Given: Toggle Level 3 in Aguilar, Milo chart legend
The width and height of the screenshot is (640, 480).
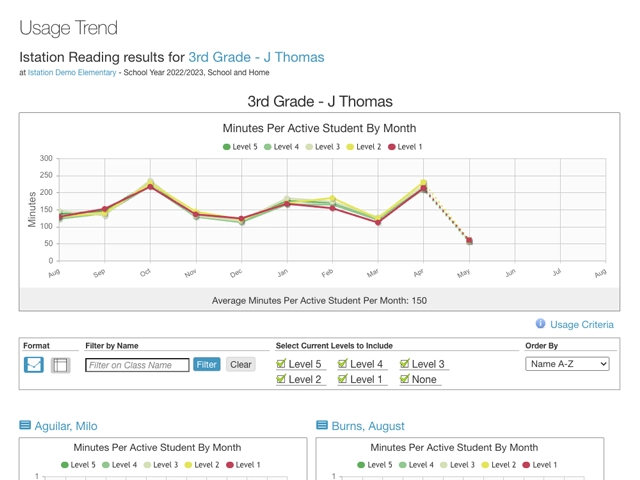Looking at the screenshot, I should [x=161, y=465].
